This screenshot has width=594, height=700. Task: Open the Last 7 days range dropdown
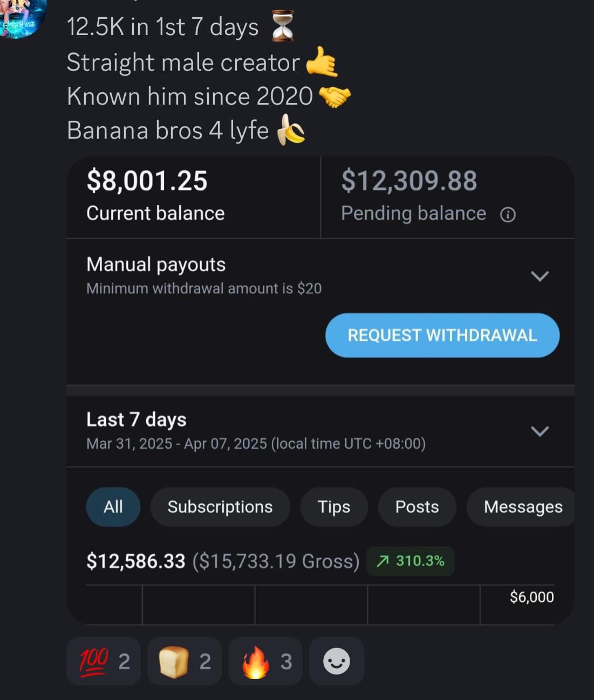[540, 431]
